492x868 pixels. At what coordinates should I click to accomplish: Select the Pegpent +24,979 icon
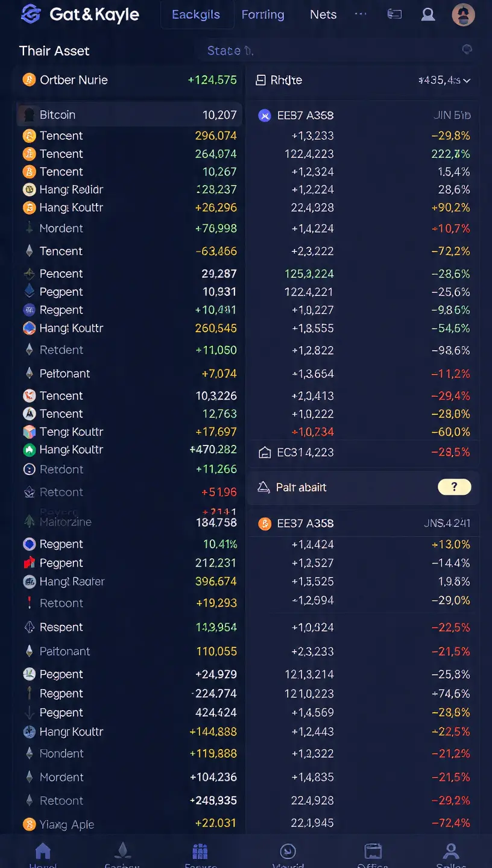tap(29, 674)
